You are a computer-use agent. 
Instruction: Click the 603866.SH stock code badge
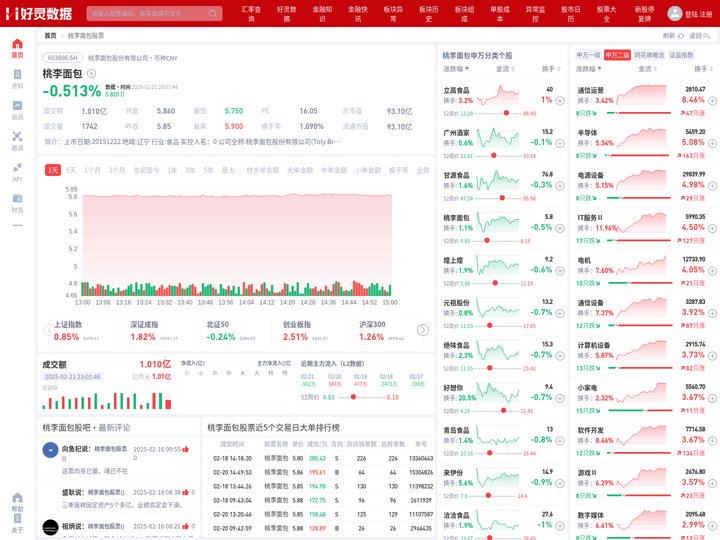point(62,58)
